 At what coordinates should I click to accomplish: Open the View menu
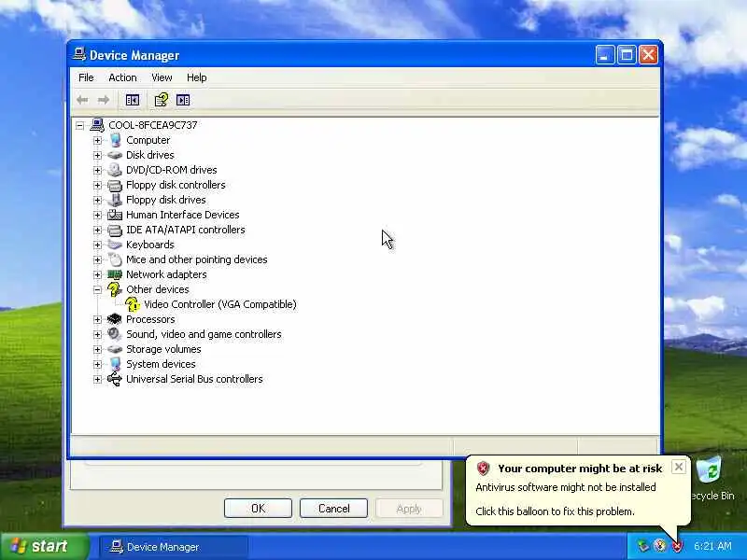[x=162, y=77]
